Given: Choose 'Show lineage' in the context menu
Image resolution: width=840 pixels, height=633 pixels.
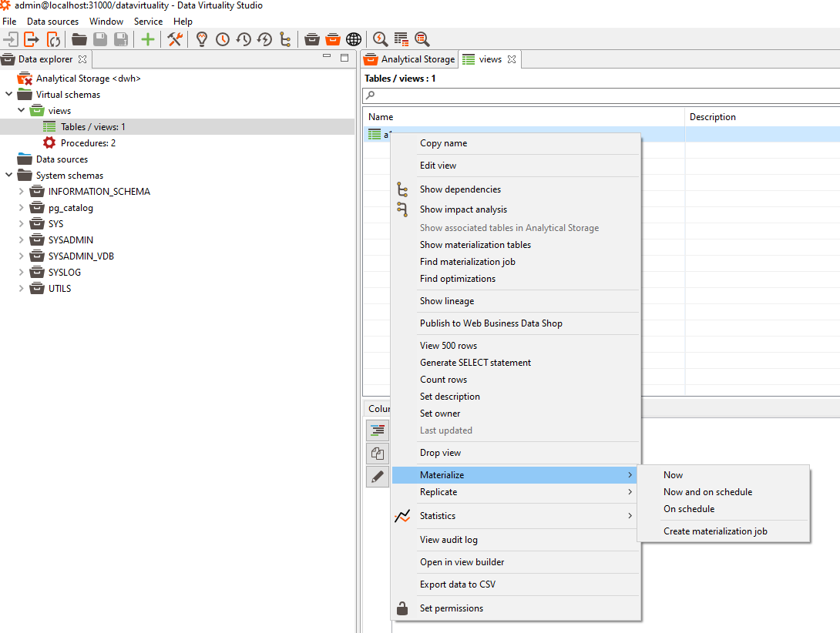Looking at the screenshot, I should coord(447,301).
